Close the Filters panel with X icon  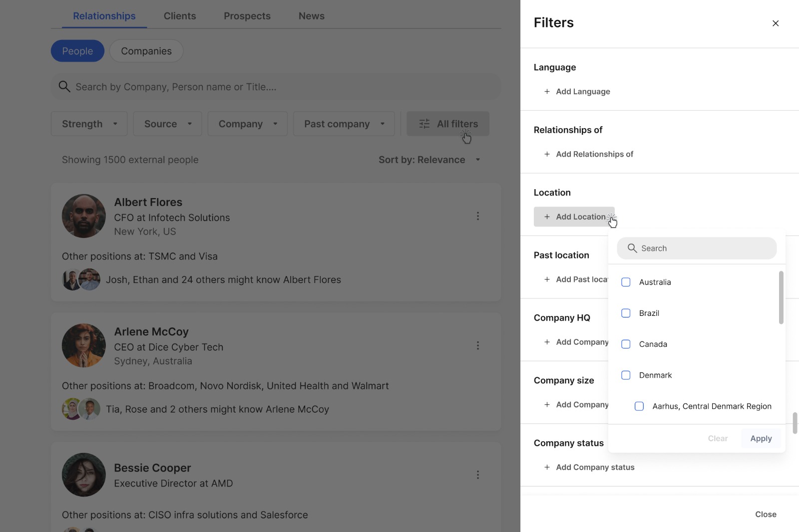click(x=775, y=23)
